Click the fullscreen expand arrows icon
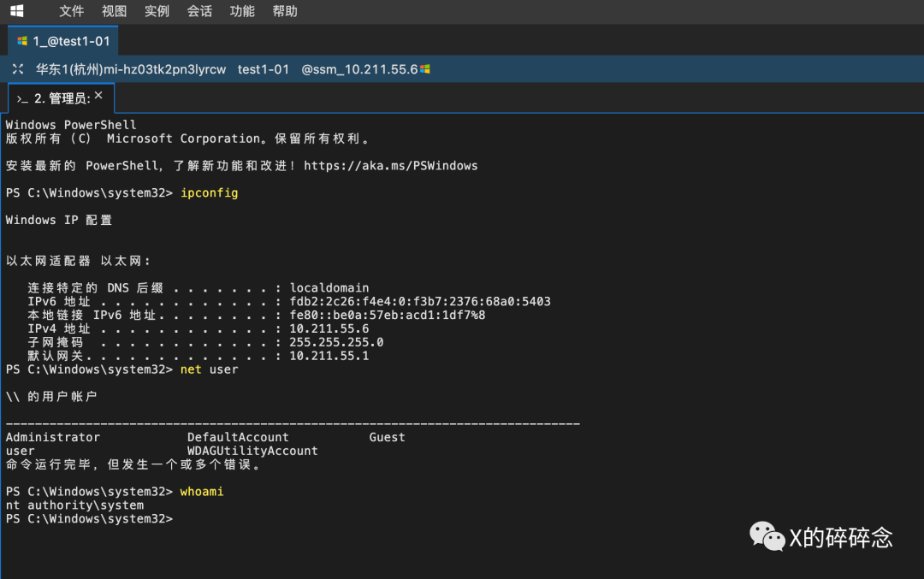 tap(18, 69)
